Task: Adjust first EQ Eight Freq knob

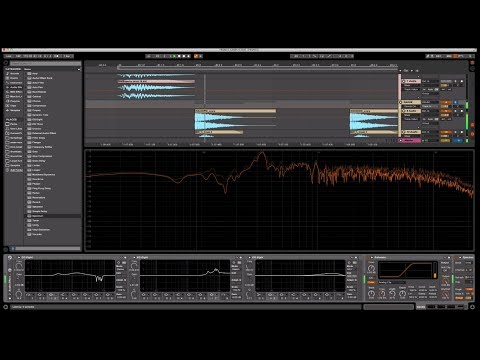Action: tap(19, 266)
